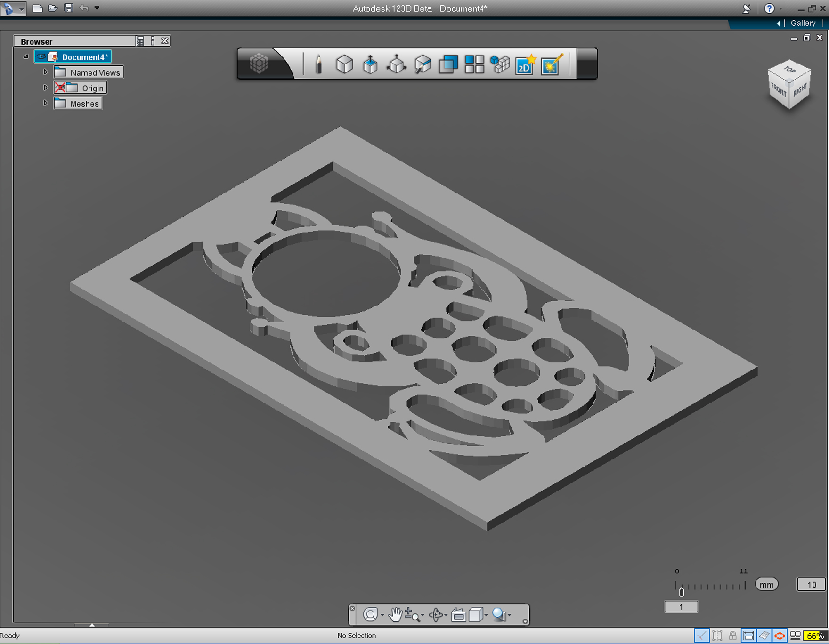Click the Open file folder icon
The width and height of the screenshot is (829, 644).
click(x=53, y=8)
